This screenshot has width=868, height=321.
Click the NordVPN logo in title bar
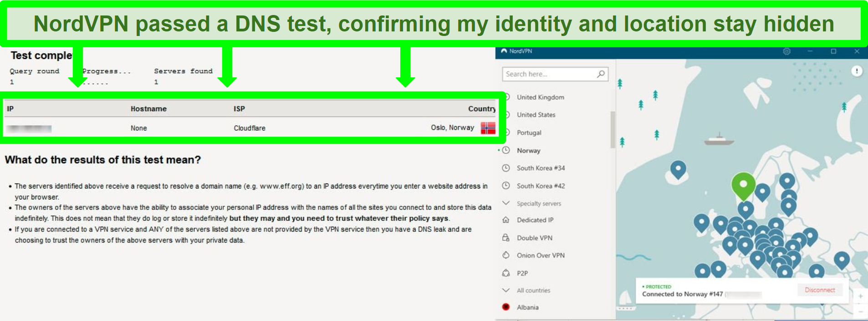[x=504, y=51]
